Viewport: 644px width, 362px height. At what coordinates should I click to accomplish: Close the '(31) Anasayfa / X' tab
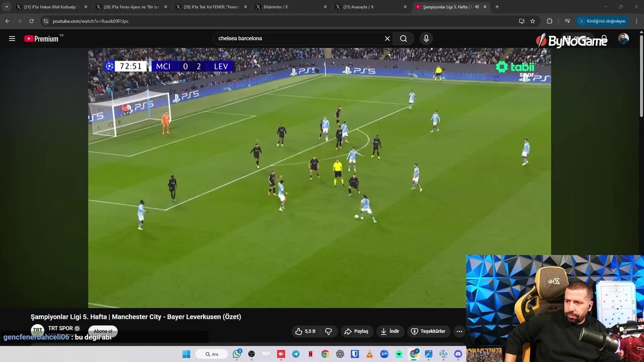click(x=405, y=7)
